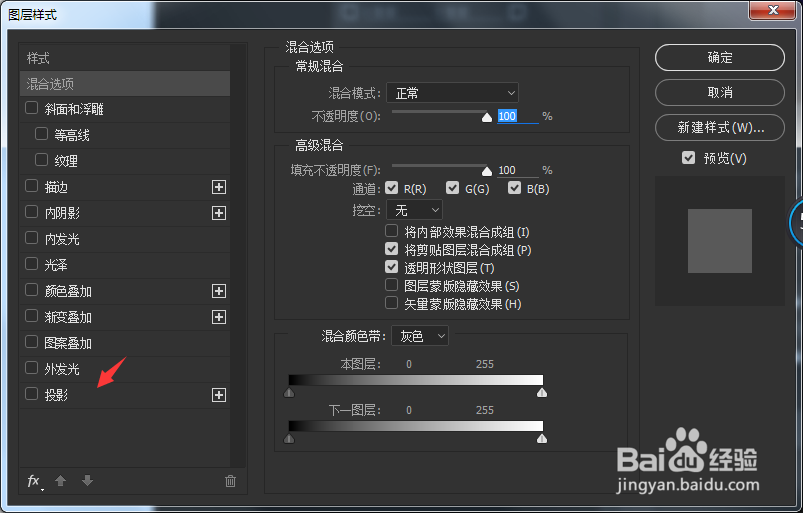Viewport: 803px width, 513px height.
Task: Check 图层蒙版隐藏效果(S)
Action: point(392,285)
